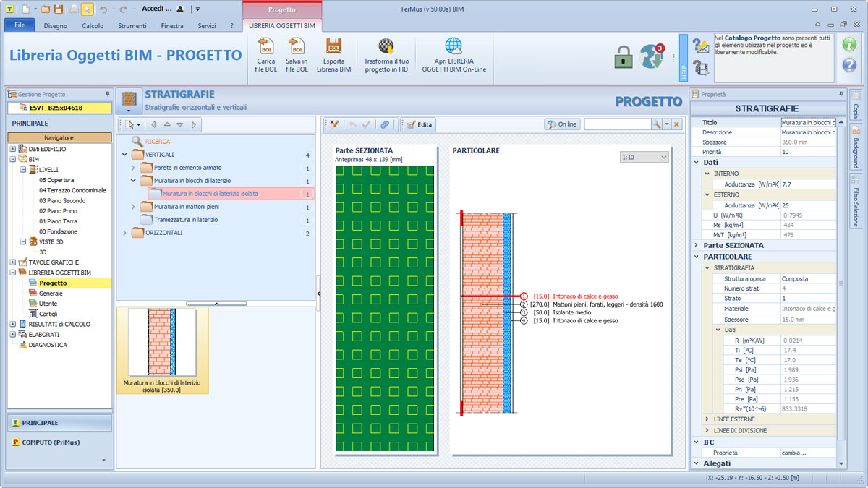Click the Navigatore button
Viewport: 868px width, 488px height.
click(59, 137)
